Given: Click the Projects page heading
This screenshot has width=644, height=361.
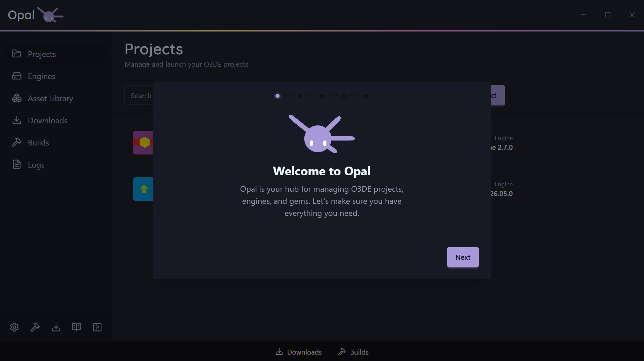Looking at the screenshot, I should pyautogui.click(x=154, y=49).
